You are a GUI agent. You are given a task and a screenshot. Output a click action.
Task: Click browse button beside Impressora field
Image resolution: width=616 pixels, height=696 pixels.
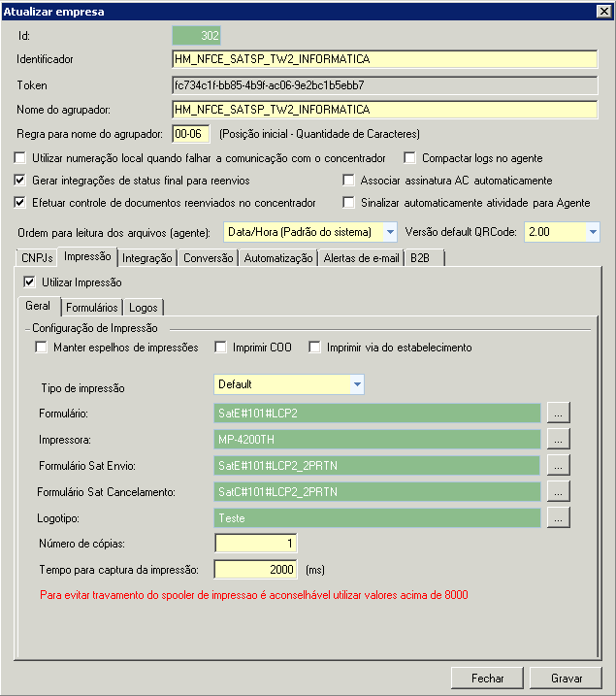tap(558, 439)
